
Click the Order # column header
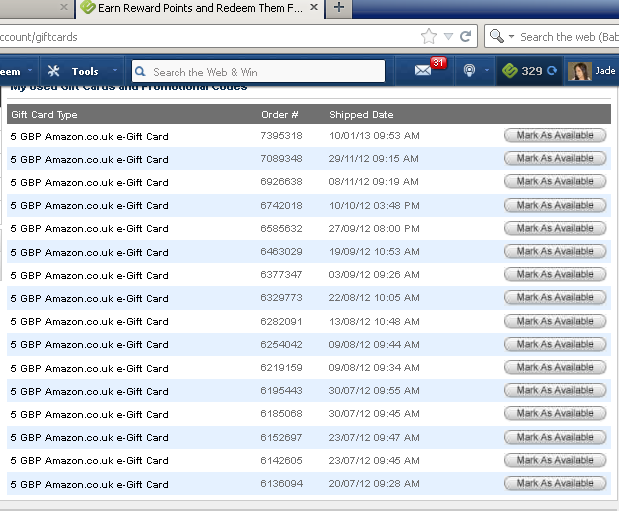[280, 115]
